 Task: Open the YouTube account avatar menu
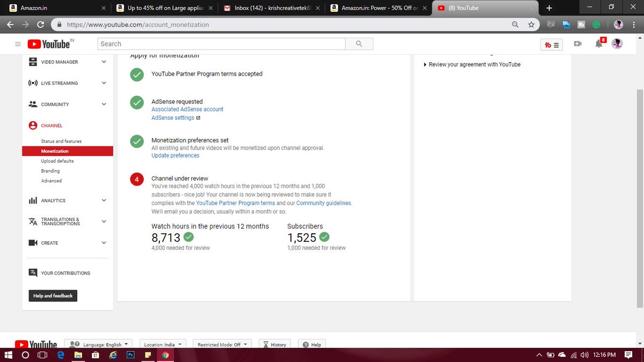(617, 44)
